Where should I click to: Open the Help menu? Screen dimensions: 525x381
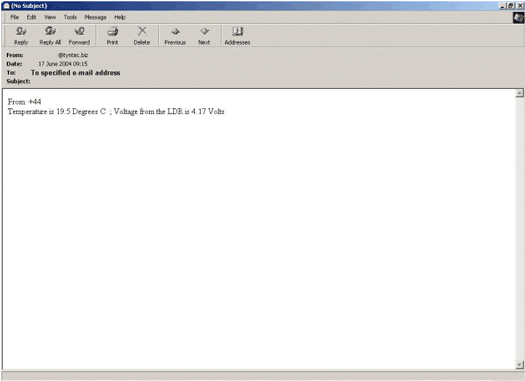point(120,17)
